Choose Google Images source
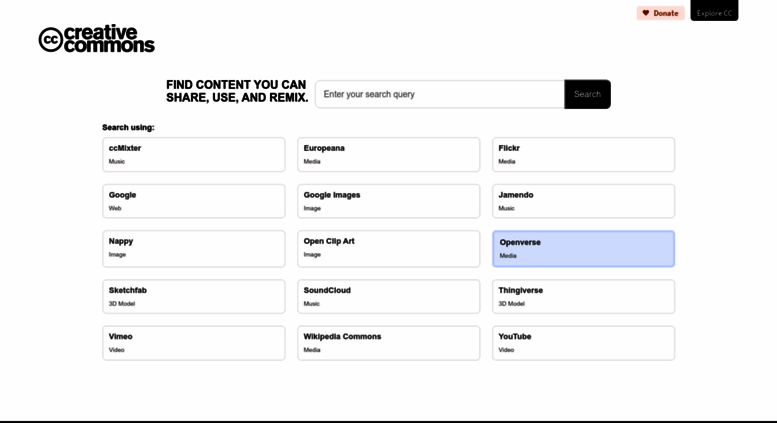This screenshot has width=777, height=423. pyautogui.click(x=388, y=201)
